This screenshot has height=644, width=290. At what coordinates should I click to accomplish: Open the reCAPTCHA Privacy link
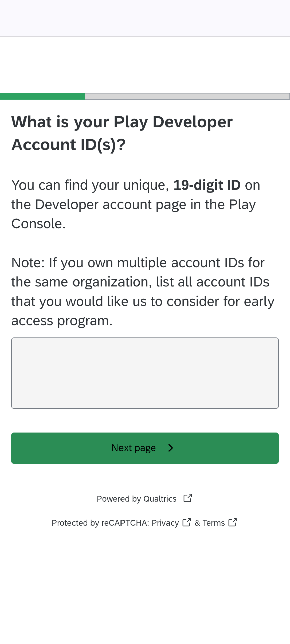pyautogui.click(x=165, y=523)
